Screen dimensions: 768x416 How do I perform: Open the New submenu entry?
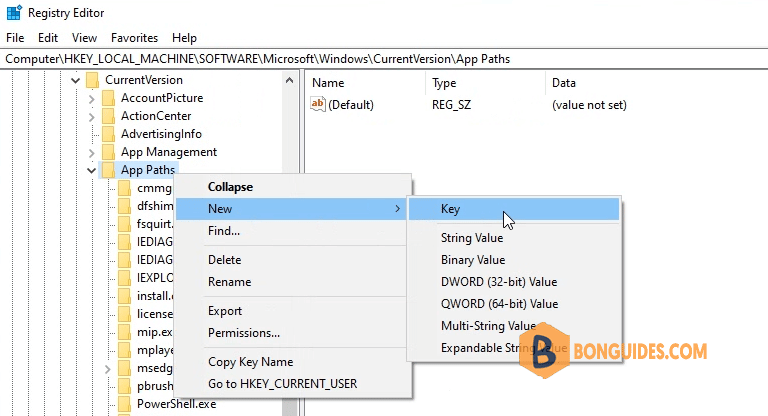(291, 209)
